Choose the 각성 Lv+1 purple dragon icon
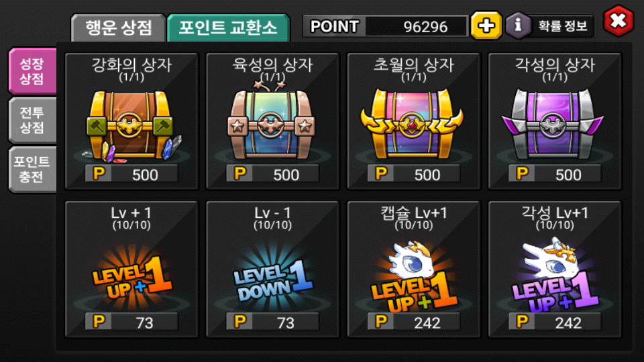 click(555, 274)
